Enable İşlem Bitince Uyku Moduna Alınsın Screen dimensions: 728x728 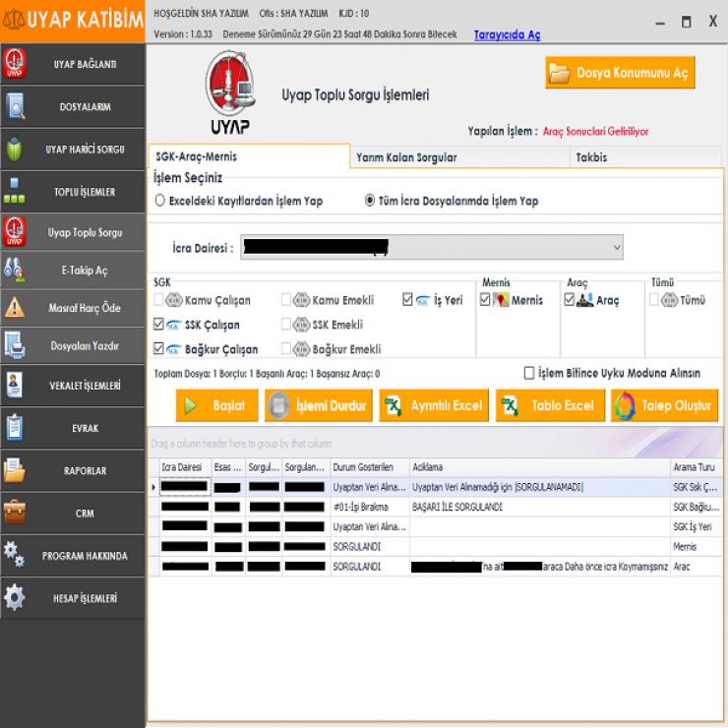[529, 373]
